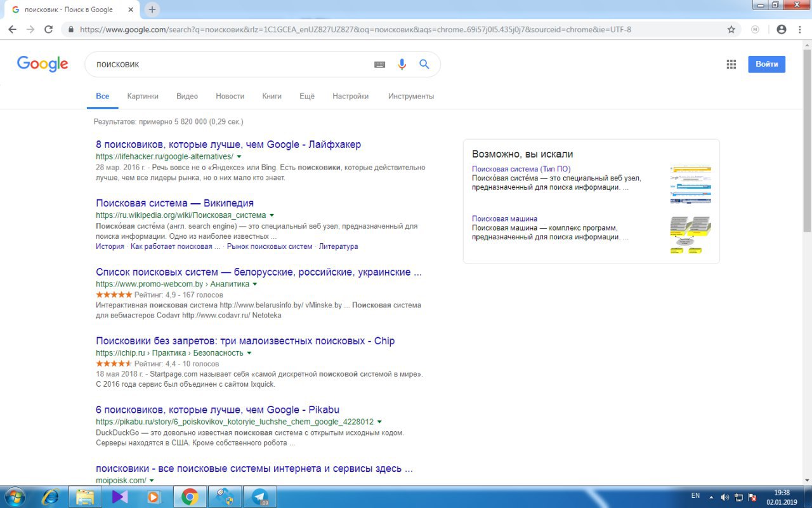The height and width of the screenshot is (508, 812).
Task: Open the Chrome three-dot menu
Action: 799,29
